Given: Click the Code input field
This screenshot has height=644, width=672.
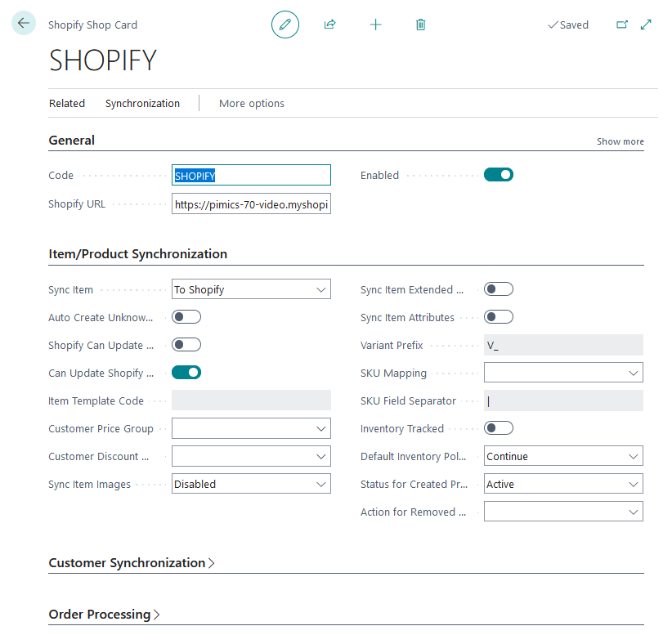Looking at the screenshot, I should point(251,175).
